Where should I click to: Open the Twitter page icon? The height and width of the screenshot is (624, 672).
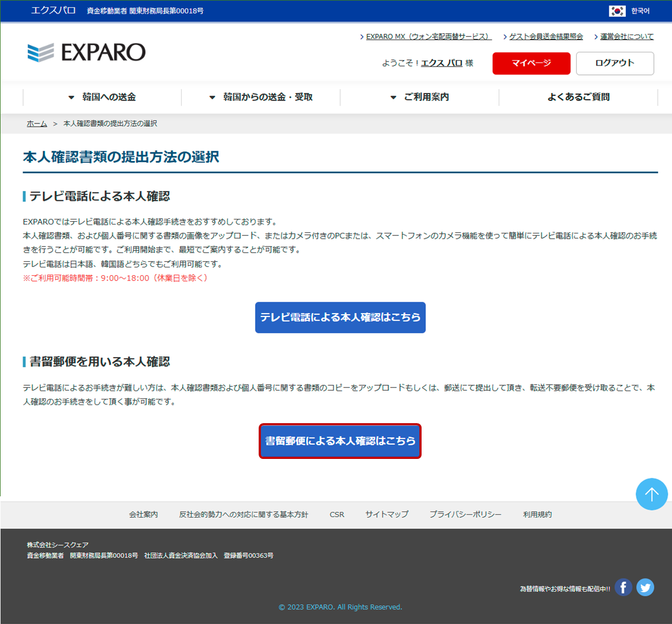point(645,587)
